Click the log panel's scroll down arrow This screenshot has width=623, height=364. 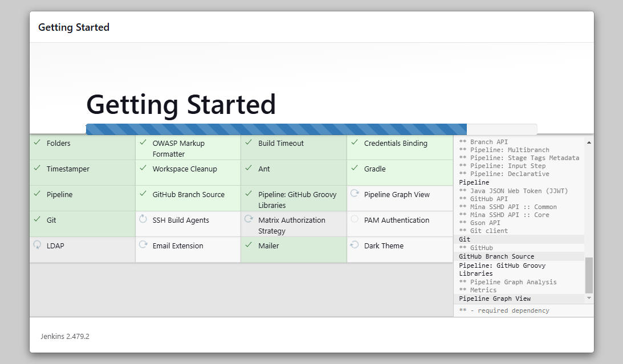tap(589, 298)
